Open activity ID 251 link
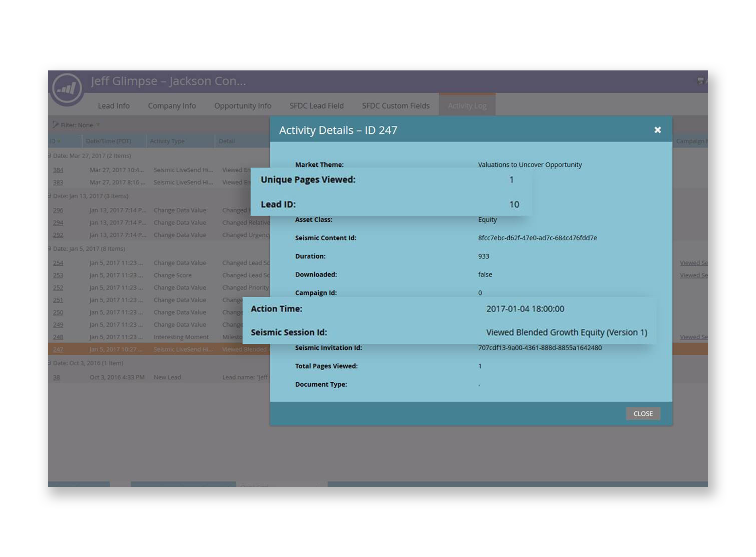The height and width of the screenshot is (557, 756). coord(58,300)
